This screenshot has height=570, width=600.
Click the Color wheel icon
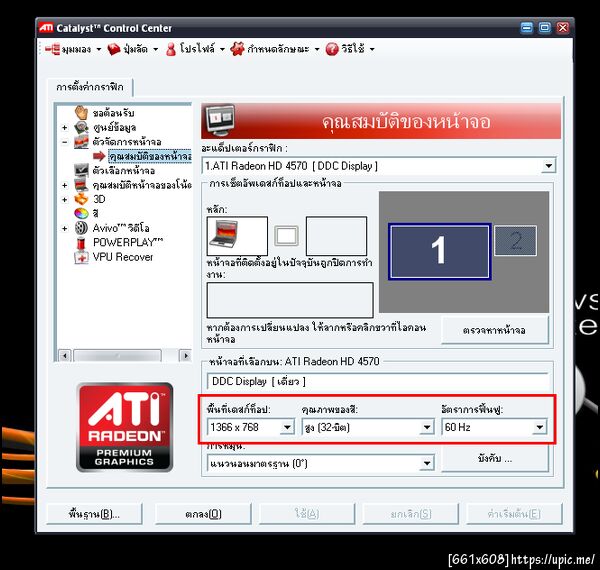(x=81, y=213)
